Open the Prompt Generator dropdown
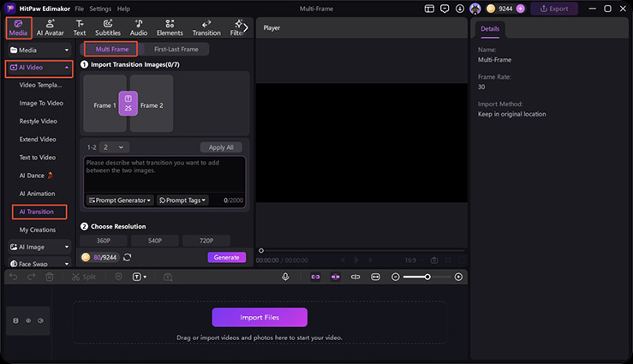The width and height of the screenshot is (633, 364). 120,200
